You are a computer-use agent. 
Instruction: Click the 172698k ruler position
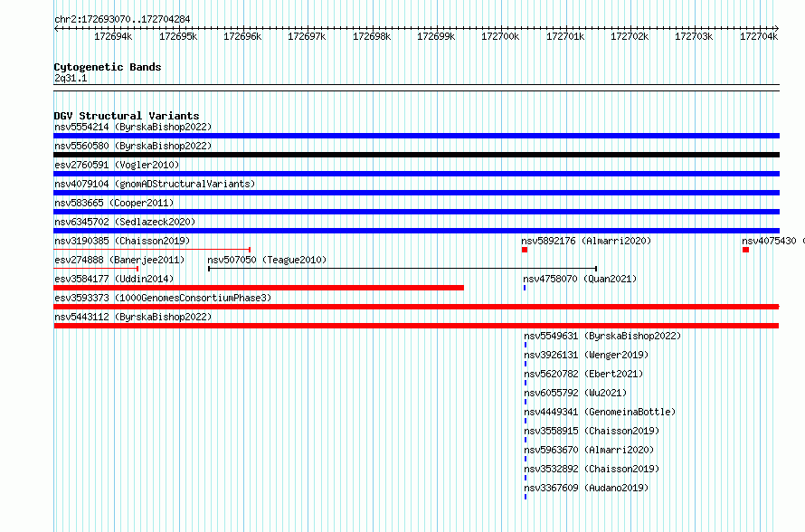(x=372, y=36)
